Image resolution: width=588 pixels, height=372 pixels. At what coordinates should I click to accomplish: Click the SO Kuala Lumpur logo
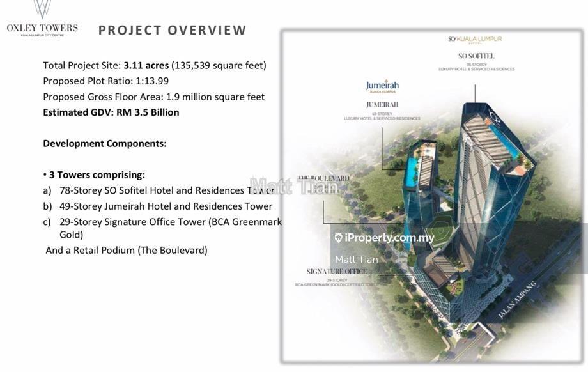click(x=475, y=40)
